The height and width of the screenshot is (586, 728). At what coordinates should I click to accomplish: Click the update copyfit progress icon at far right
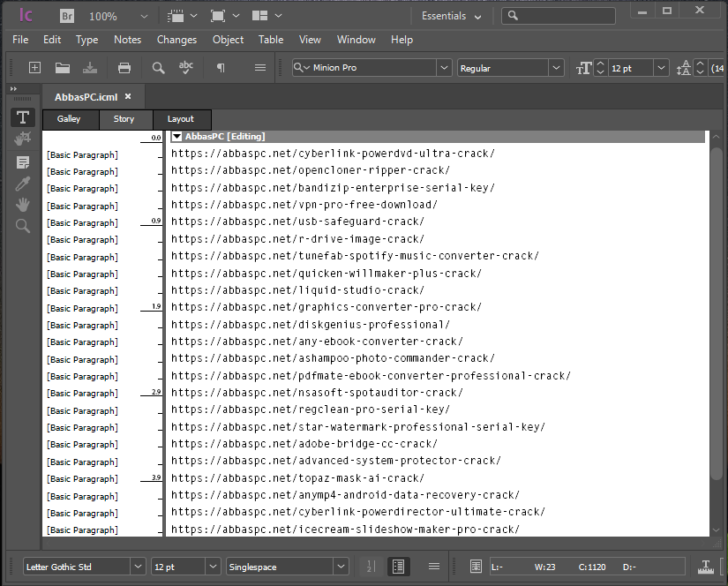pyautogui.click(x=706, y=567)
